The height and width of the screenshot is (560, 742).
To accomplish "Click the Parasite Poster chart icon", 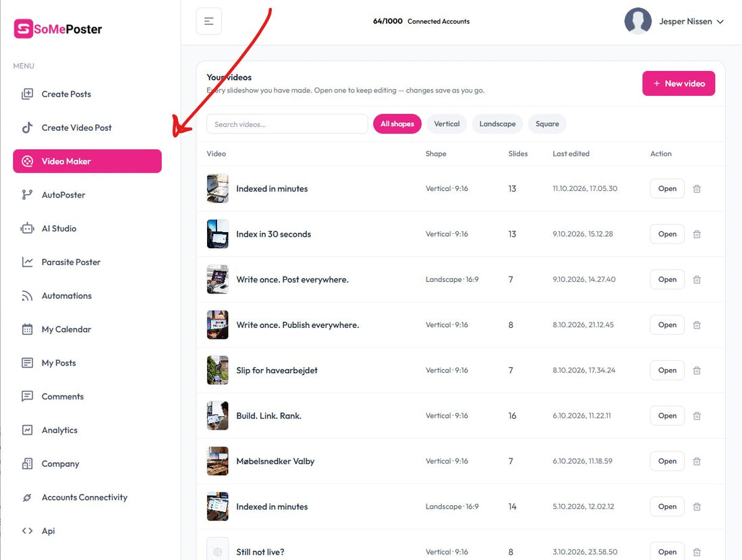I will (x=28, y=262).
